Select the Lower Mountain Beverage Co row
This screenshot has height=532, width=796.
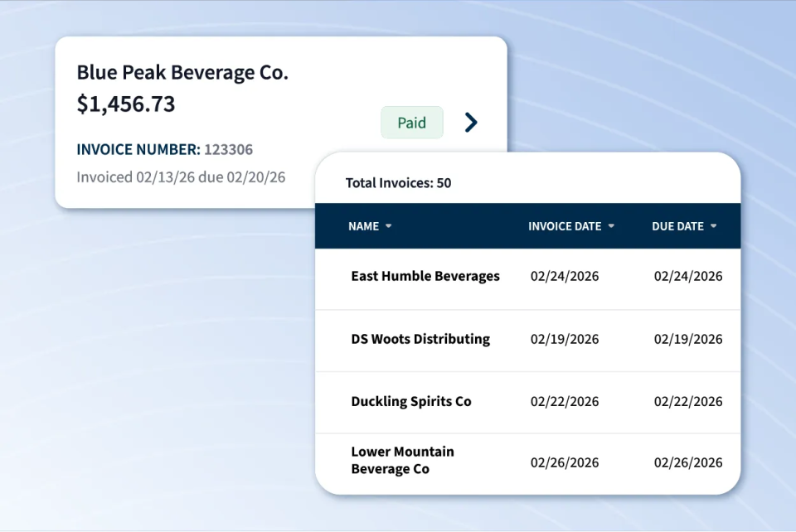[x=528, y=463]
